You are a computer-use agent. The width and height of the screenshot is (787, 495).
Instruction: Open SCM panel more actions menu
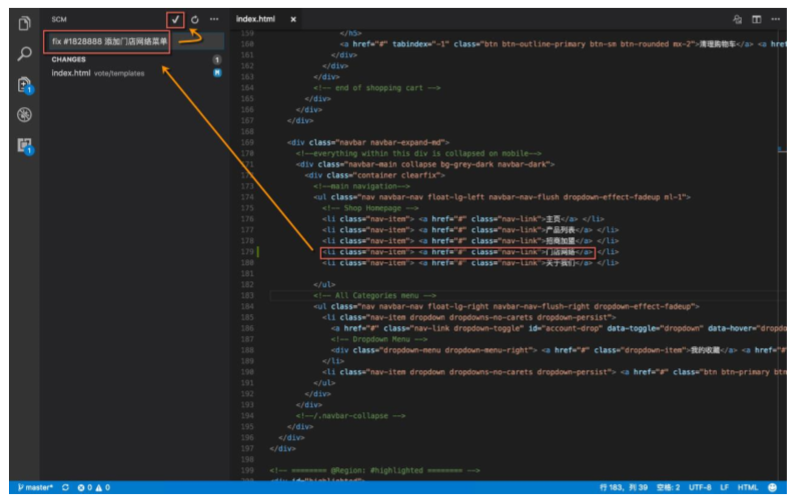[x=214, y=19]
